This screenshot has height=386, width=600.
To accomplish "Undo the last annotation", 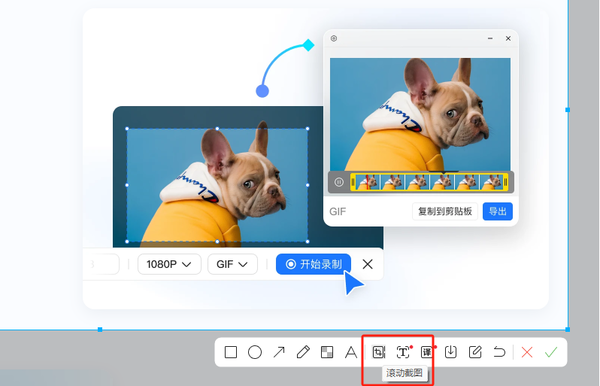I will pyautogui.click(x=499, y=352).
